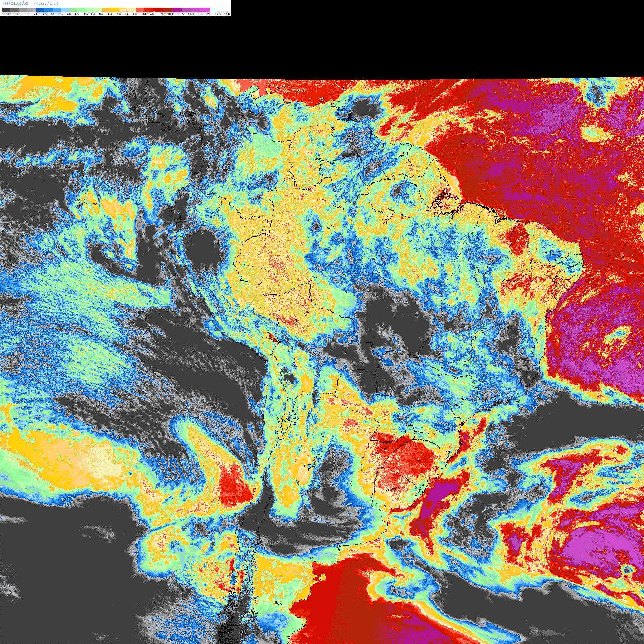Click the INSOLAÇÃO legend title
This screenshot has height=644, width=644.
(x=16, y=3)
